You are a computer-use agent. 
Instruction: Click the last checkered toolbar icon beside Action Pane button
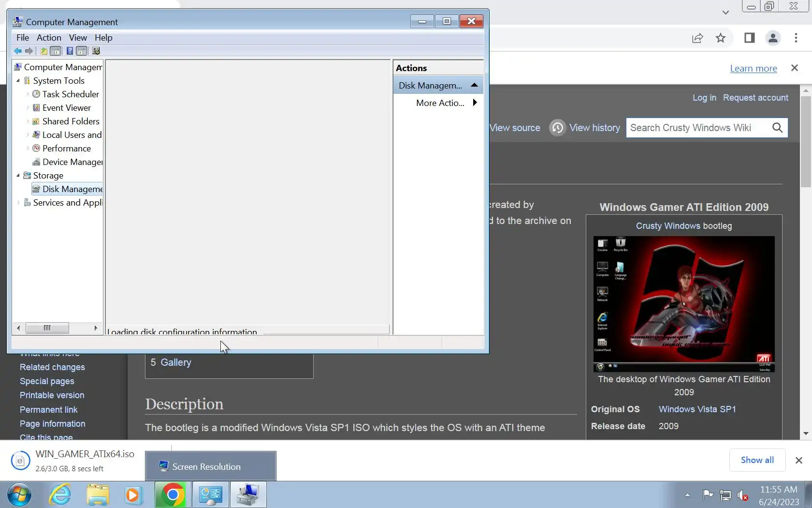coord(96,51)
